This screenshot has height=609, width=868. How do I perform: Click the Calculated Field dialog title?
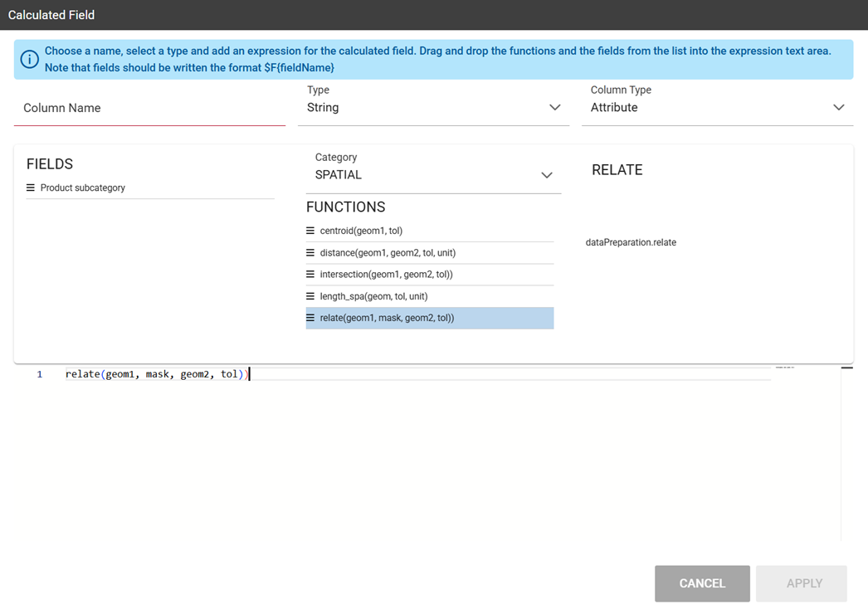tap(51, 15)
